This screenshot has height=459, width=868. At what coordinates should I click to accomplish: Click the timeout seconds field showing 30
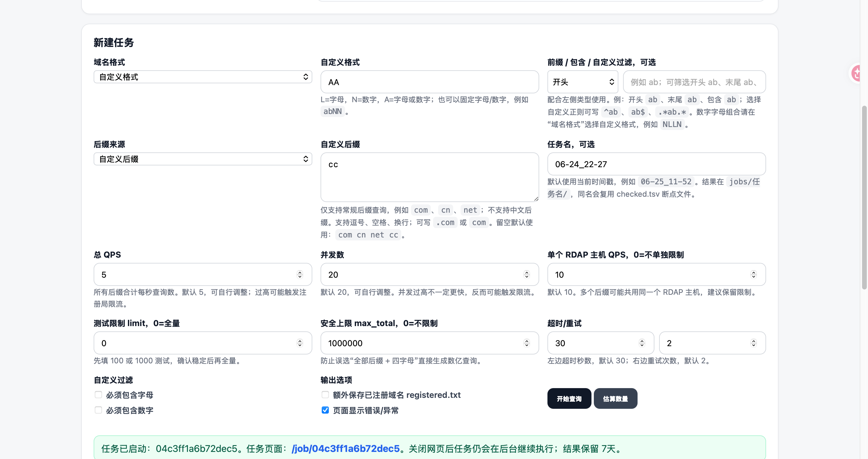pyautogui.click(x=600, y=343)
